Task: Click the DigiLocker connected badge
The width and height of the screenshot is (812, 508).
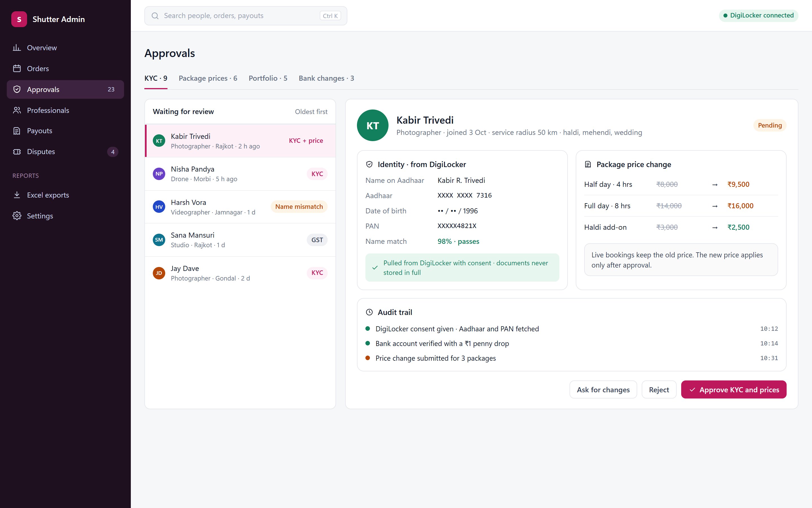Action: (x=758, y=16)
